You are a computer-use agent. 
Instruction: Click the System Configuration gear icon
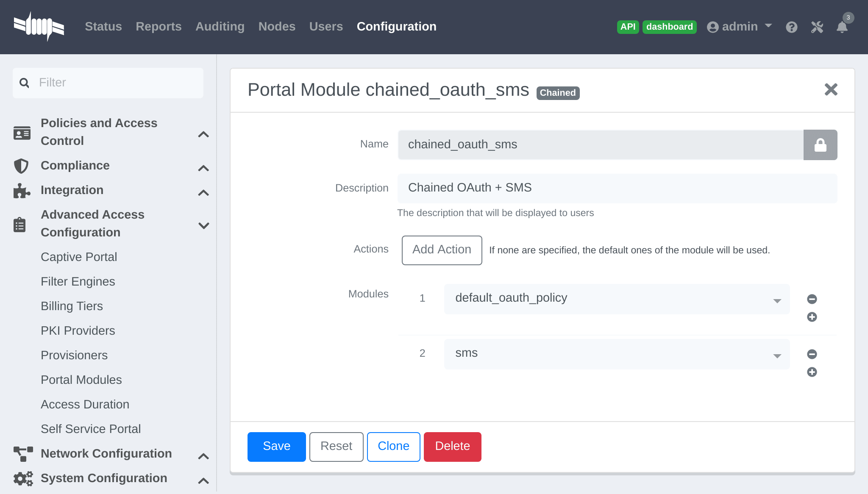[22, 478]
